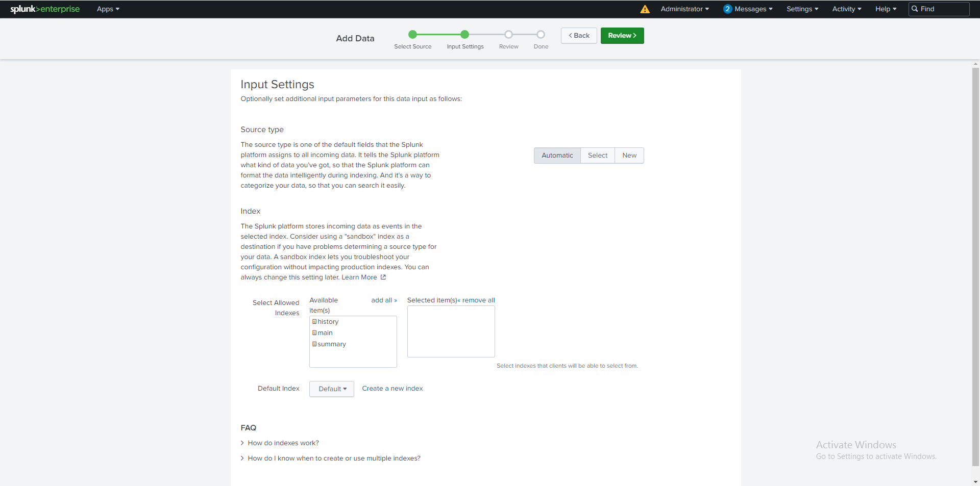
Task: Open the Settings menu
Action: [802, 9]
